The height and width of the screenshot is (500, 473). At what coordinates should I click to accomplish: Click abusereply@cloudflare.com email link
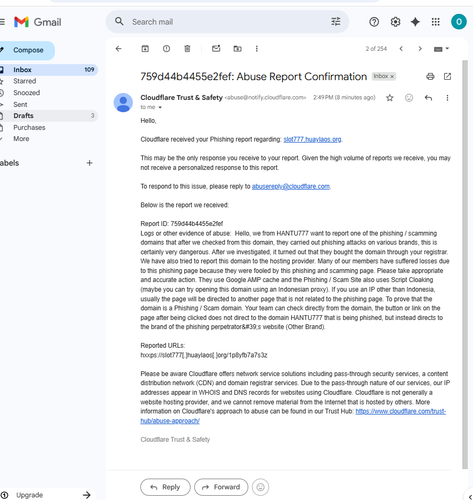(x=291, y=186)
